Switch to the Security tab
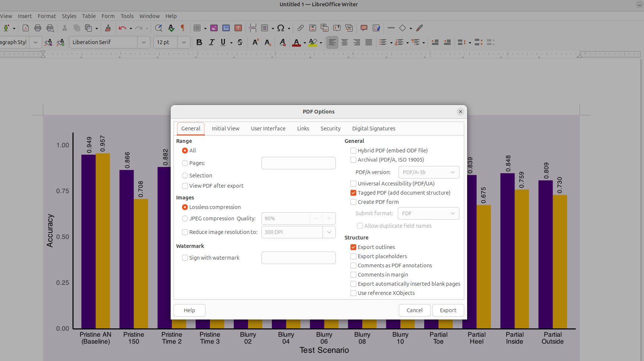Screen dimensions: 644x361 pos(331,129)
